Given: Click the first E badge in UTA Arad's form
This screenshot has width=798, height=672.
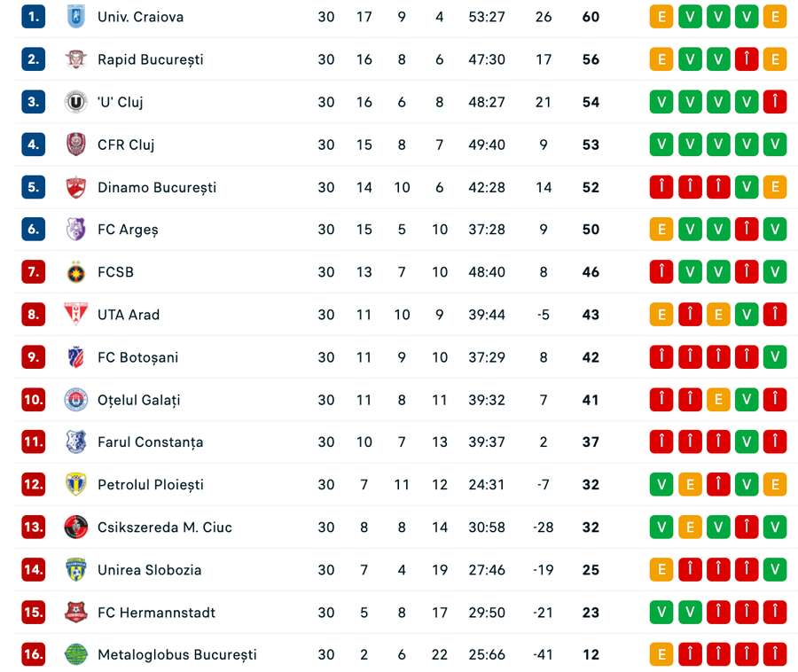Looking at the screenshot, I should point(661,315).
